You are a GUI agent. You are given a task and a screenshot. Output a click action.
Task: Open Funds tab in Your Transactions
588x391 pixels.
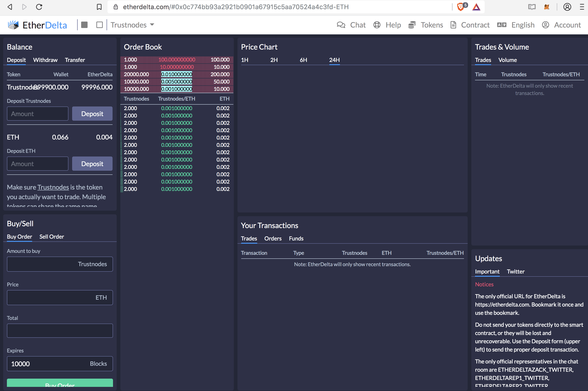(x=296, y=238)
